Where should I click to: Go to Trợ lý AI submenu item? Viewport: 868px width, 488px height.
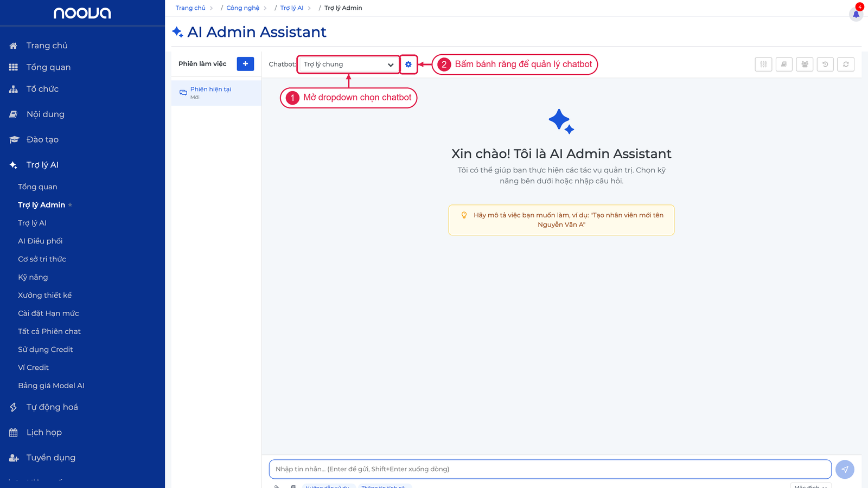click(32, 223)
